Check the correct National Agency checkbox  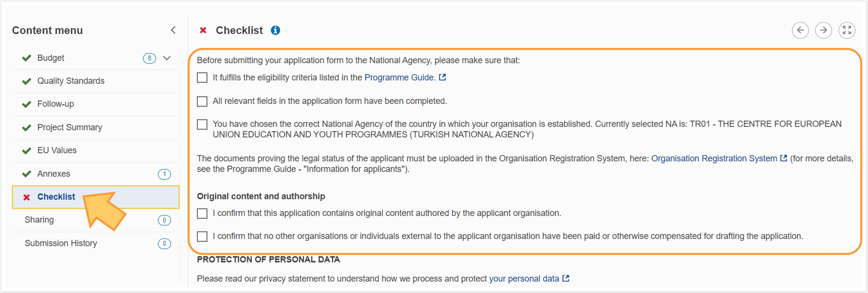(202, 124)
